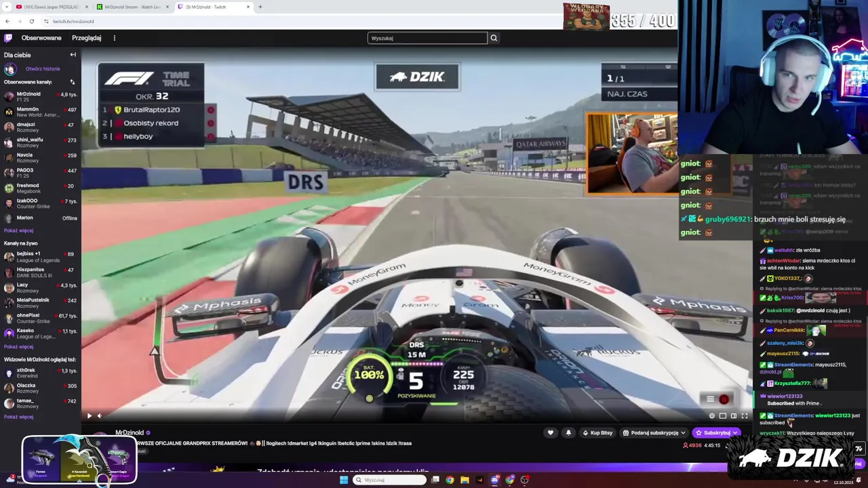Click the Twitch search magnifier button
Screen dimensions: 868x488
[x=494, y=38]
